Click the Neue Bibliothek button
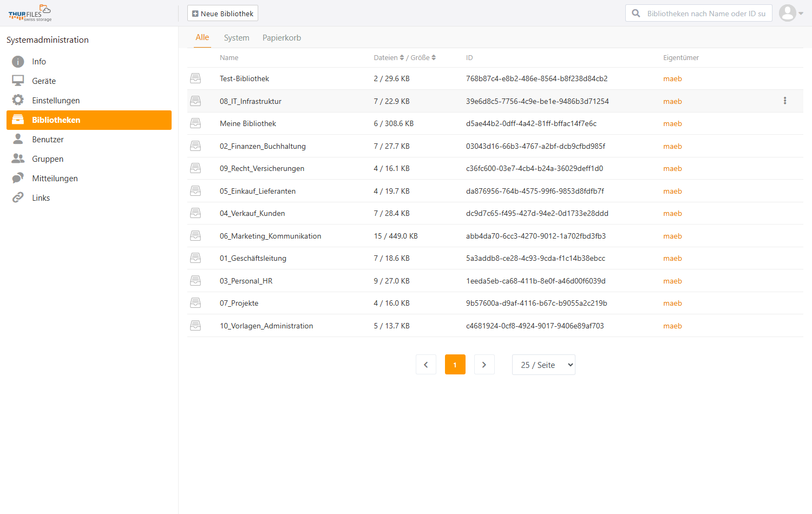The width and height of the screenshot is (812, 514). [x=222, y=14]
